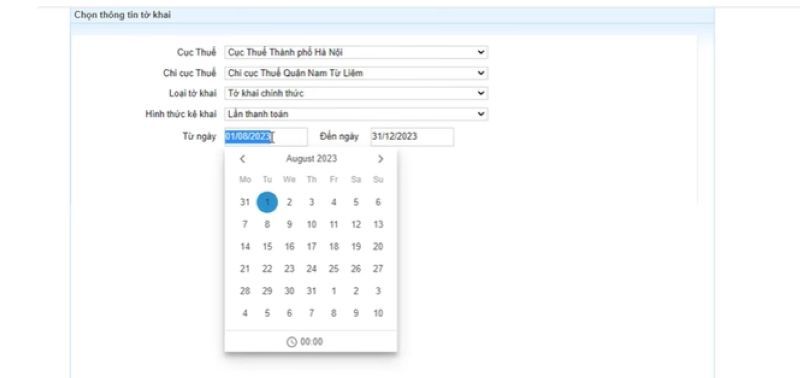The height and width of the screenshot is (378, 800).
Task: Choose day 28 in the calendar
Action: click(x=245, y=291)
